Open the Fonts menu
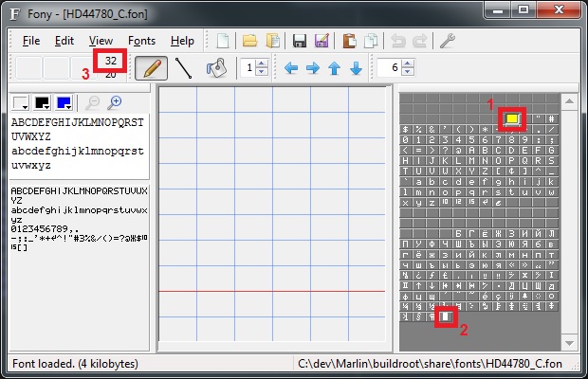Viewport: 588px width, 379px height. pos(141,41)
